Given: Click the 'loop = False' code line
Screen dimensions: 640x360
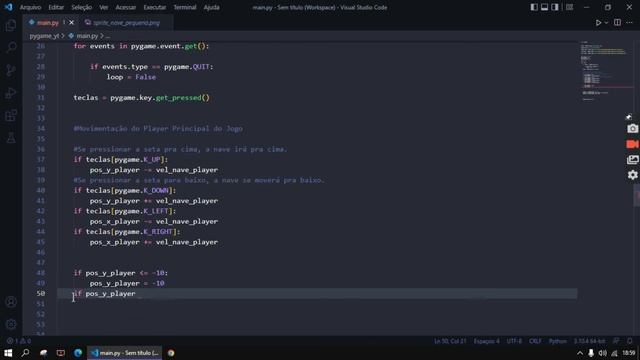Looking at the screenshot, I should (131, 77).
